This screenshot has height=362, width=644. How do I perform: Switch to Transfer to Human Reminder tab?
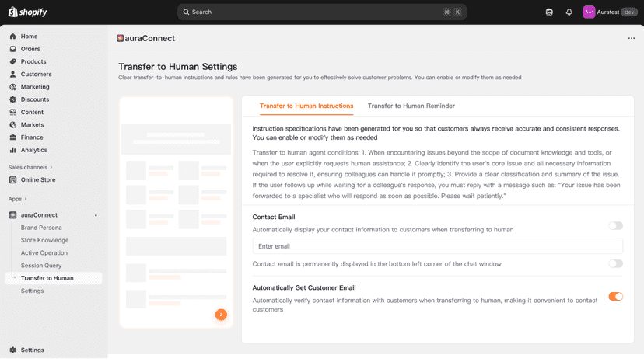pyautogui.click(x=411, y=106)
